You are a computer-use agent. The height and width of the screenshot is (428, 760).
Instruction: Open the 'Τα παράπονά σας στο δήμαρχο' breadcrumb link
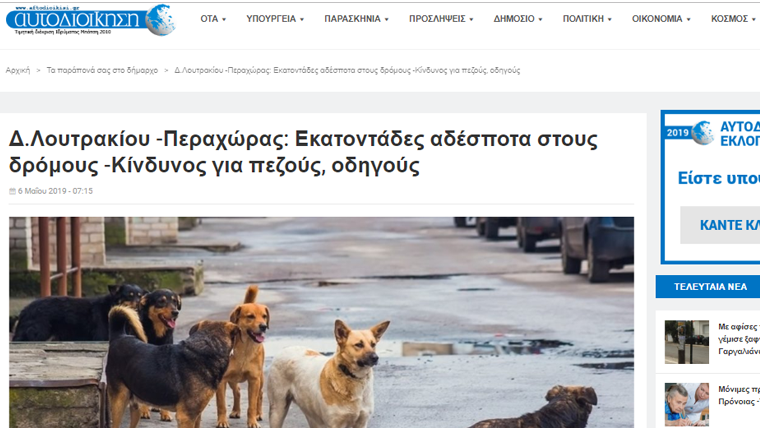click(x=102, y=70)
